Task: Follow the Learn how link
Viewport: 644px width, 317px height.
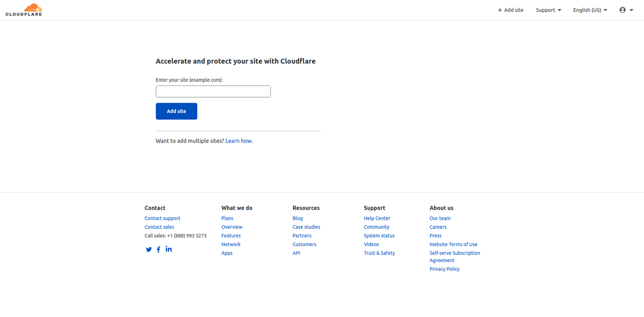Action: 238,141
